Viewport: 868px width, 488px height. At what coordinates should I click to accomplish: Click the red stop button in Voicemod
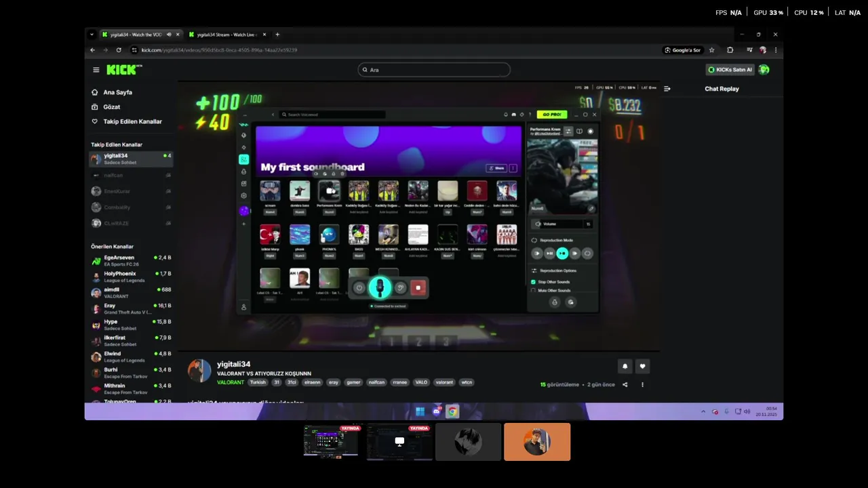point(418,288)
